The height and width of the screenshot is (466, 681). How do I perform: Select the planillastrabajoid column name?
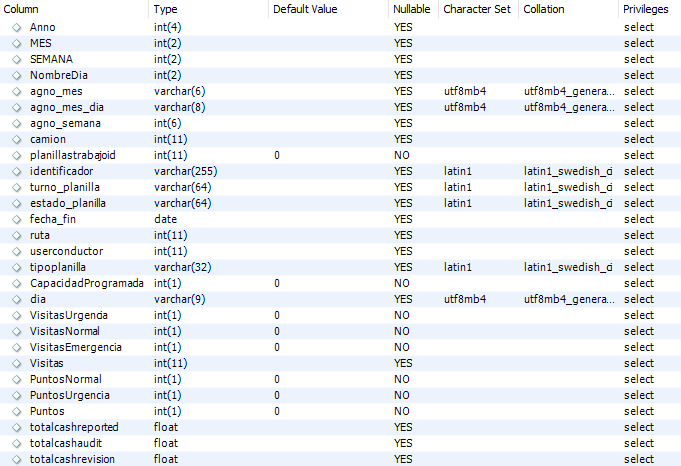[73, 155]
